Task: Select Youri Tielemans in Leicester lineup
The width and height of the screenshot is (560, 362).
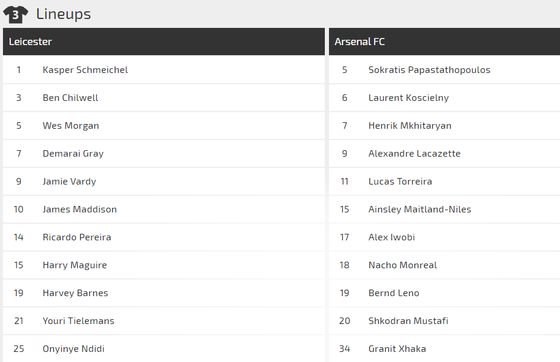Action: tap(78, 321)
